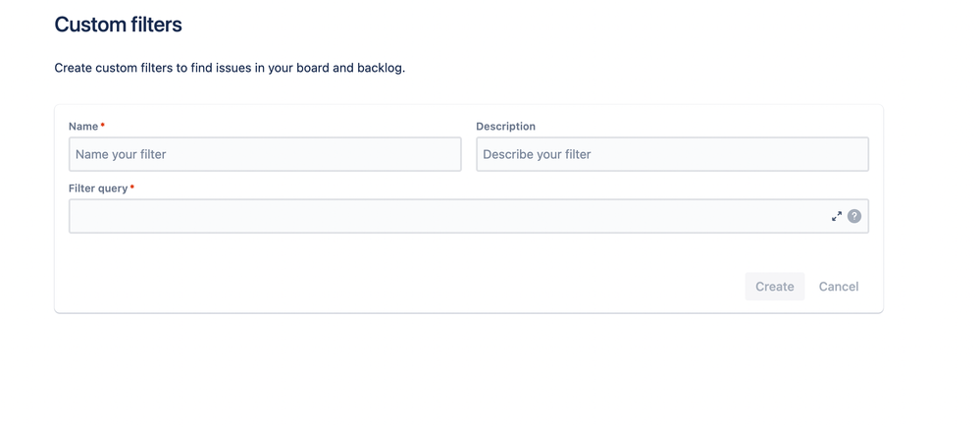This screenshot has width=980, height=427.
Task: Select the Filter query field label
Action: (x=98, y=188)
